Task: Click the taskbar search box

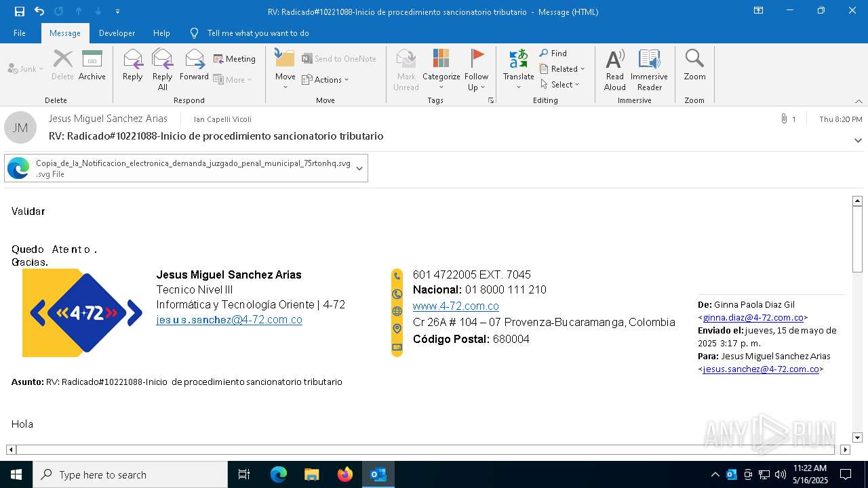Action: [130, 474]
